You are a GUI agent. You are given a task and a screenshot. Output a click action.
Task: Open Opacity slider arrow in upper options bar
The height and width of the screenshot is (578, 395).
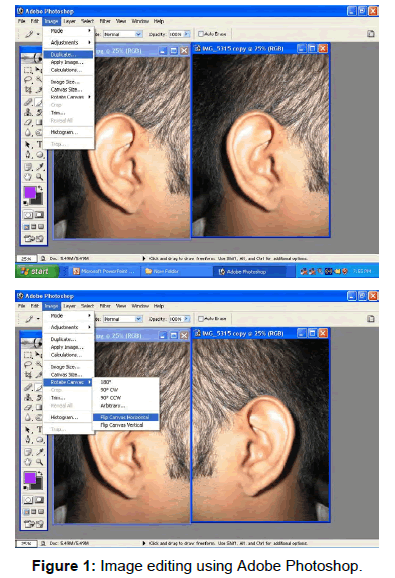(x=187, y=34)
